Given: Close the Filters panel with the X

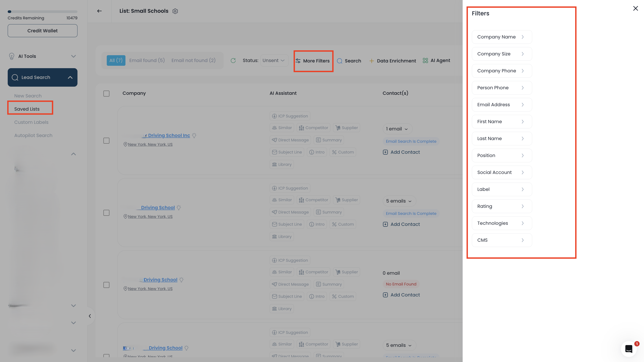Looking at the screenshot, I should point(635,9).
